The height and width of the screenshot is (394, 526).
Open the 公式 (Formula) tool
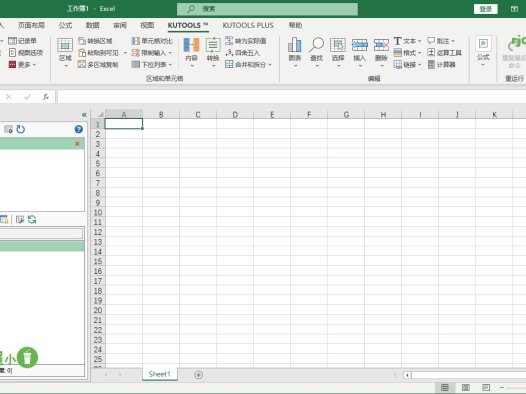[483, 51]
